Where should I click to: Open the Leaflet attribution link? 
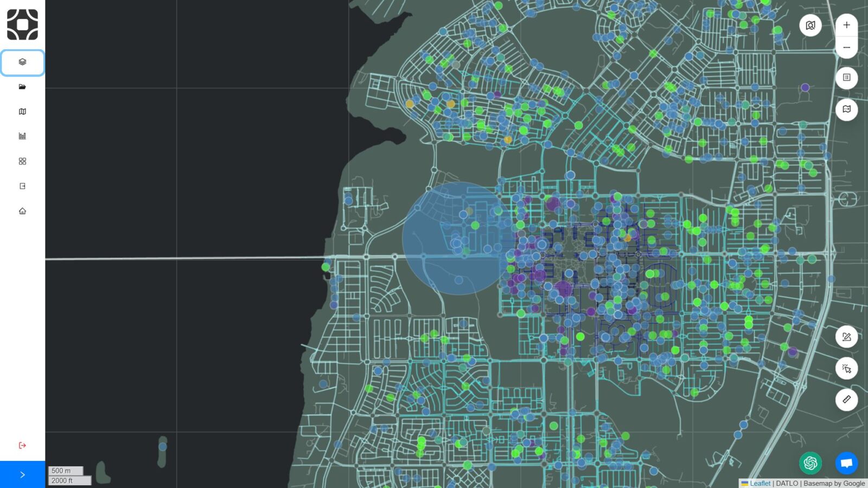(x=759, y=483)
